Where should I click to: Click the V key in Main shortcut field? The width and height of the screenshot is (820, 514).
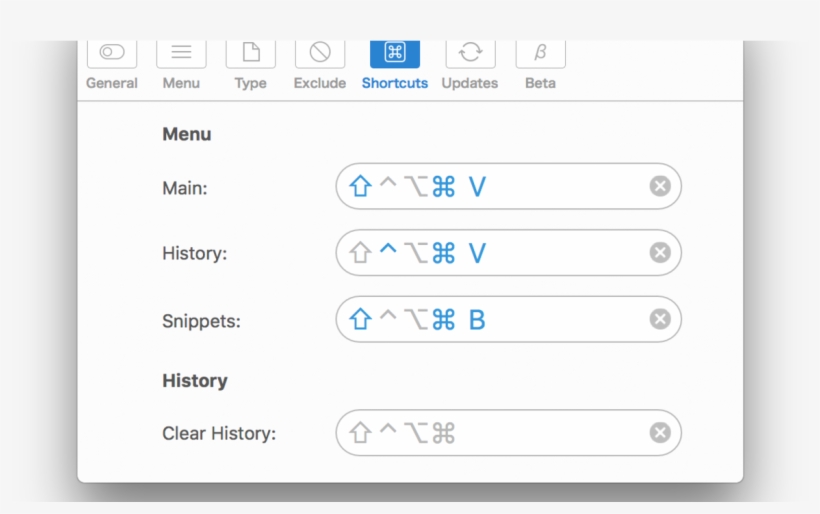pos(477,187)
